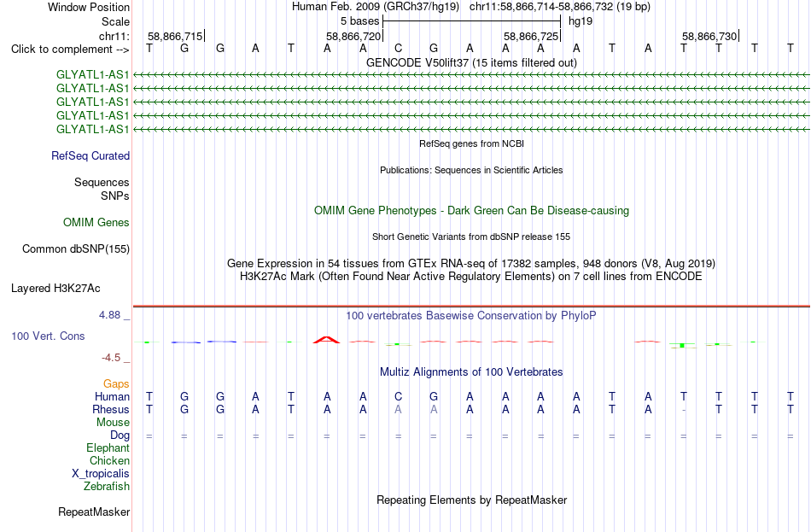Click the 100 Vert. Cons track label

(x=48, y=336)
